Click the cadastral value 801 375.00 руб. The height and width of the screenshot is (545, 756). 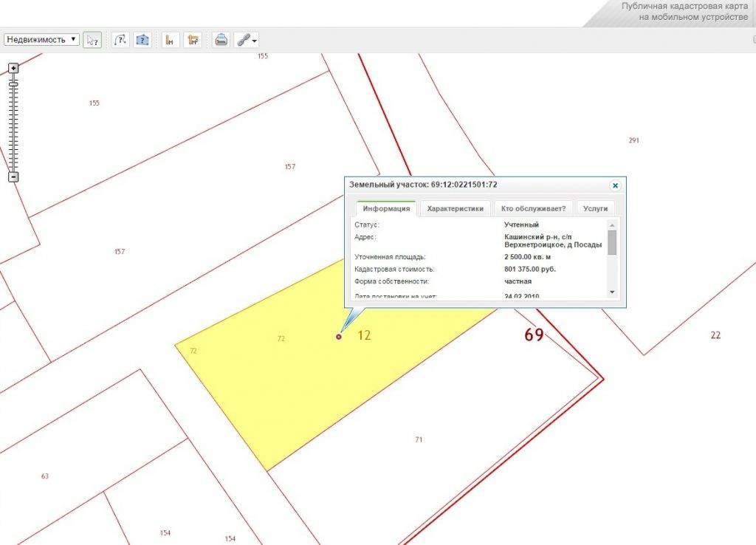(x=530, y=269)
